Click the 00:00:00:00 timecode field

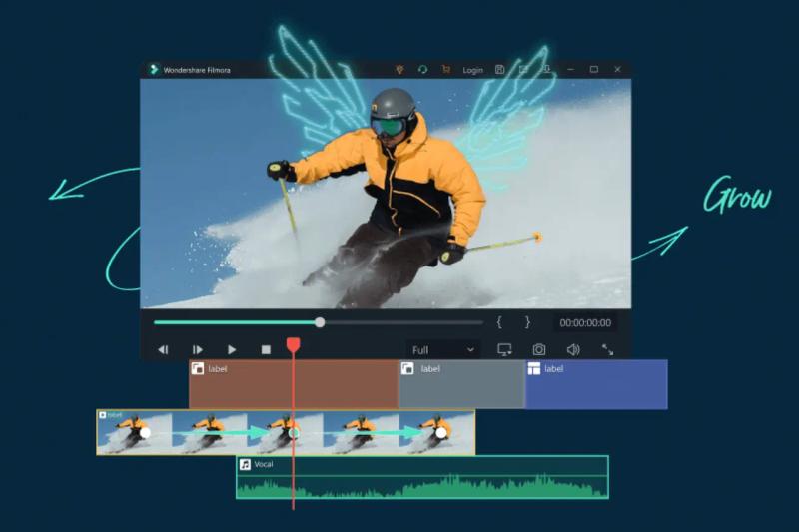coord(585,322)
